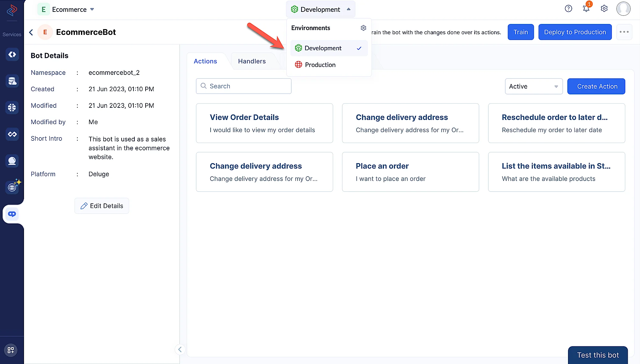This screenshot has height=364, width=640.
Task: Click the Train button
Action: coord(521,32)
